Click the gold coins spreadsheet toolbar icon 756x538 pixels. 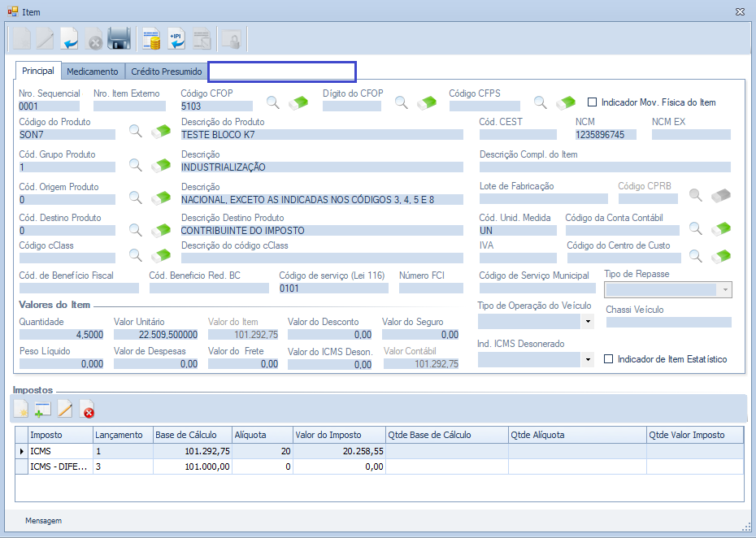pyautogui.click(x=151, y=38)
